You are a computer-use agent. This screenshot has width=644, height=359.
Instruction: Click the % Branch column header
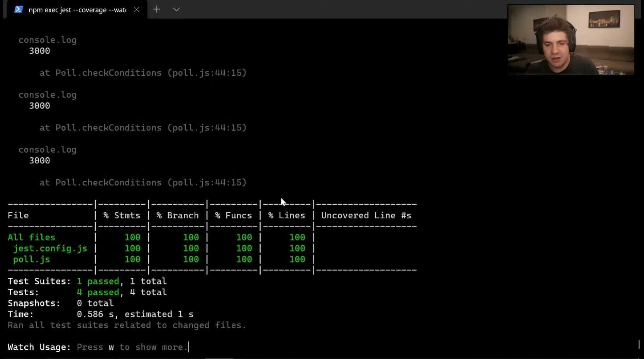(x=178, y=215)
